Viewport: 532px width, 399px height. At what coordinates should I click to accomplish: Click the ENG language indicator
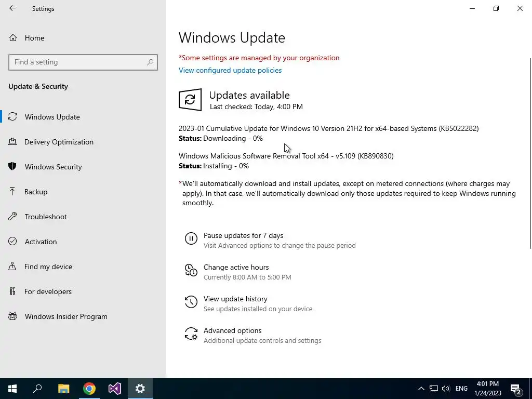(461, 389)
